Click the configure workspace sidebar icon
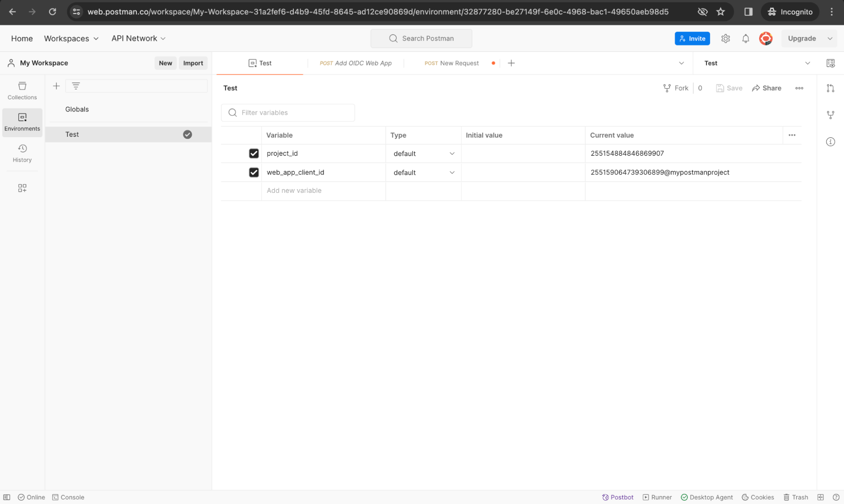This screenshot has width=844, height=504. point(22,188)
